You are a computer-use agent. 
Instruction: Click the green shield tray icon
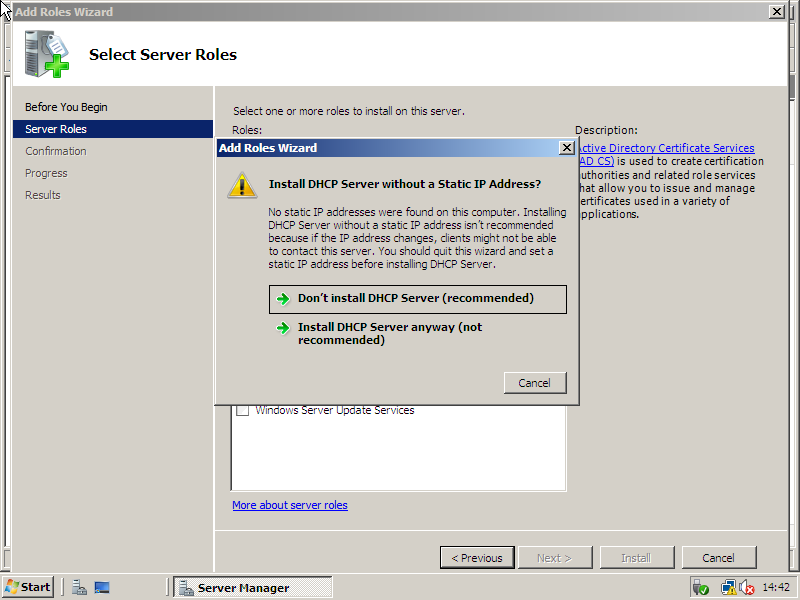(x=700, y=587)
